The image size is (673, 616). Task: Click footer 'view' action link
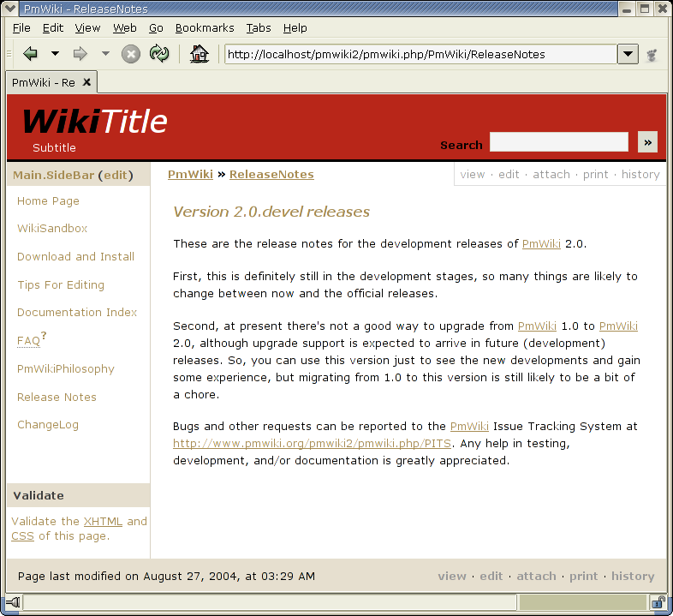click(452, 576)
